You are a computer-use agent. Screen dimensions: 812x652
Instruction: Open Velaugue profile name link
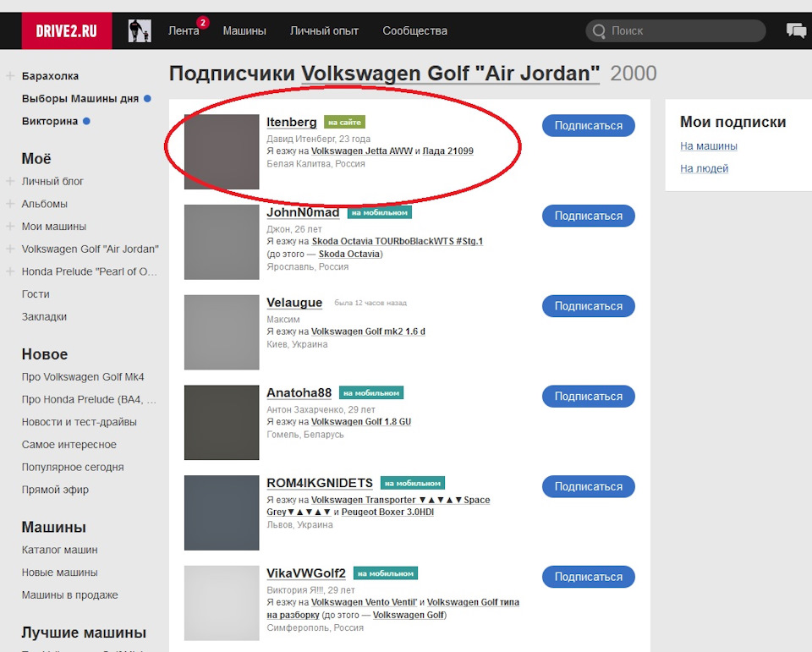click(294, 303)
